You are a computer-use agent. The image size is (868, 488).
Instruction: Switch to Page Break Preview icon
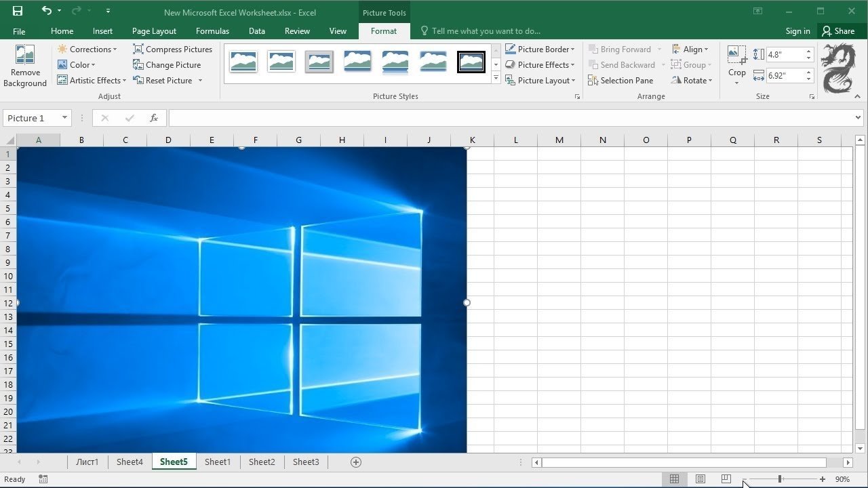726,479
